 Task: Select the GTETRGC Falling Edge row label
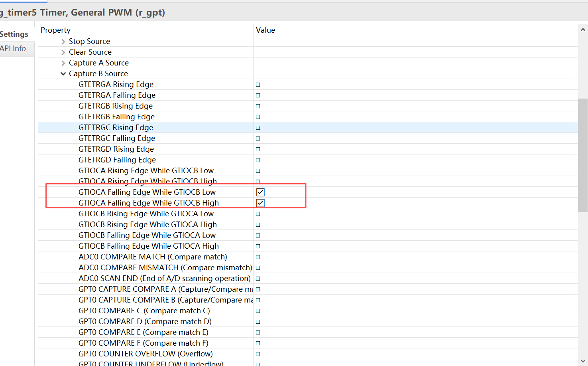click(117, 138)
